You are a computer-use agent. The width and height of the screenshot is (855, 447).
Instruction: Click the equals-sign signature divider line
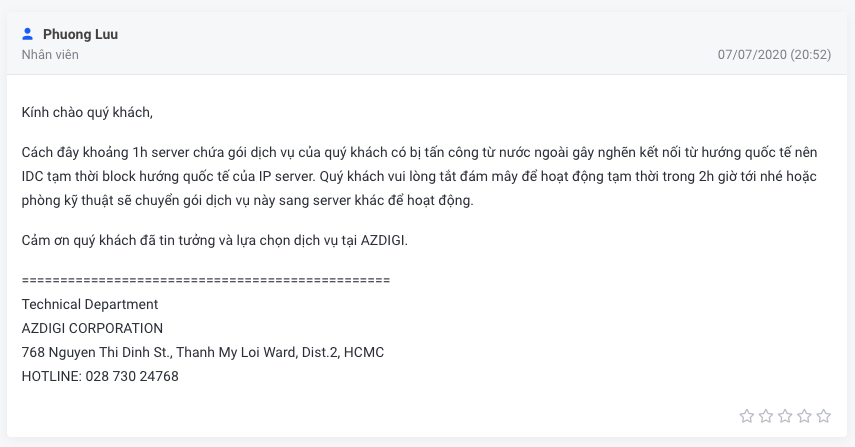coord(206,280)
